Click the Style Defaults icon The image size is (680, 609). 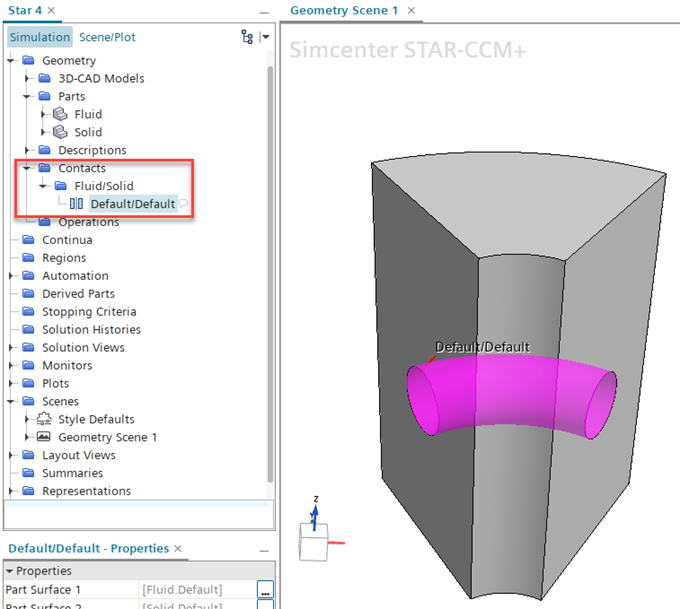[44, 419]
